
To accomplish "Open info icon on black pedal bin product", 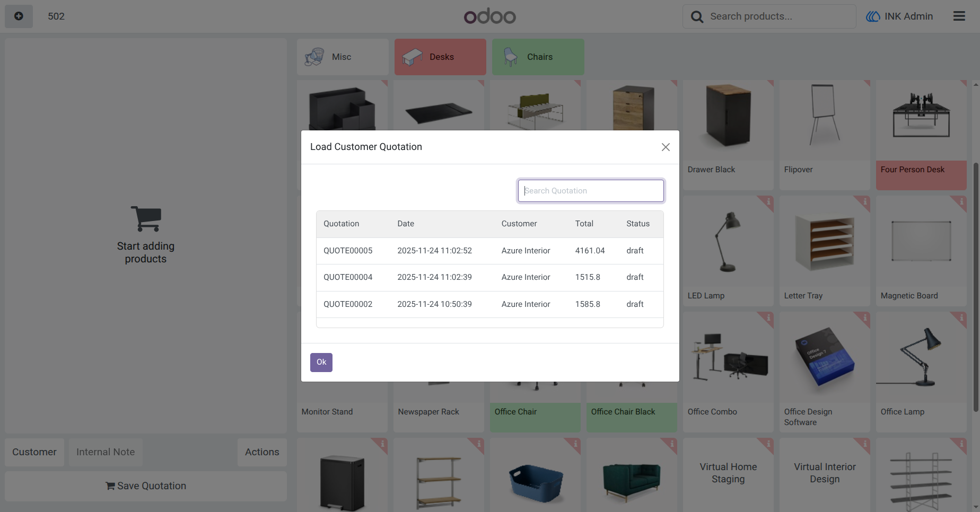I will click(382, 443).
